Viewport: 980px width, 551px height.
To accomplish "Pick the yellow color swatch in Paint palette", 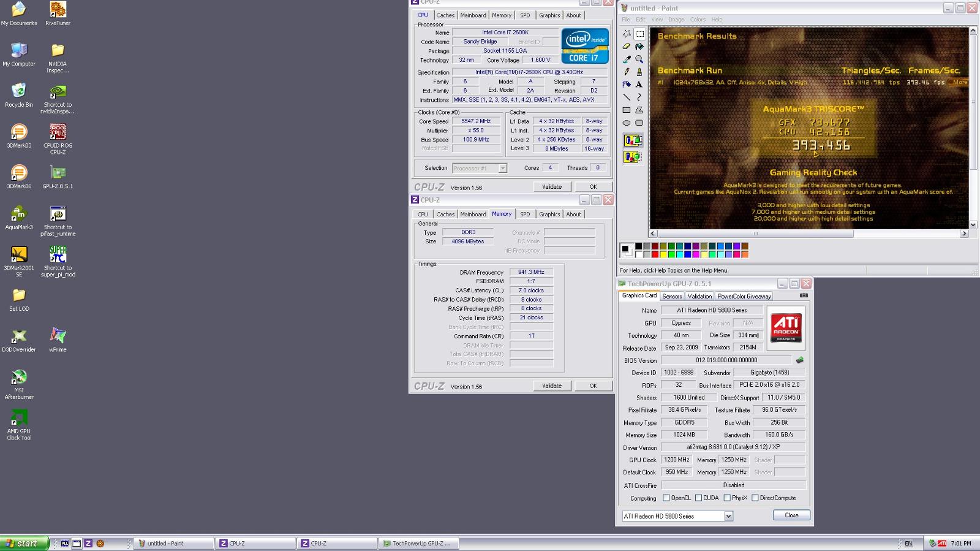I will pos(663,254).
